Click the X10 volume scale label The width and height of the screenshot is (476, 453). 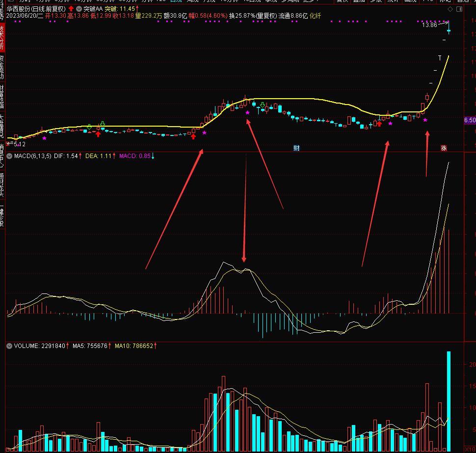(470, 450)
